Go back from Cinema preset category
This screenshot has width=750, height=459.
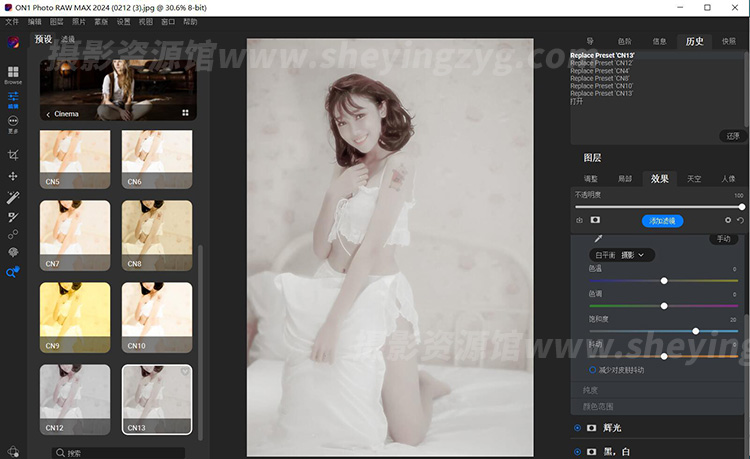(48, 114)
